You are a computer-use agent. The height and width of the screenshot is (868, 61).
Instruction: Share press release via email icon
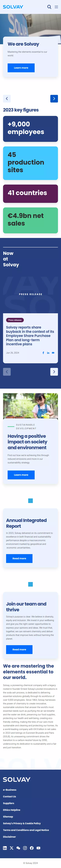coord(53,353)
